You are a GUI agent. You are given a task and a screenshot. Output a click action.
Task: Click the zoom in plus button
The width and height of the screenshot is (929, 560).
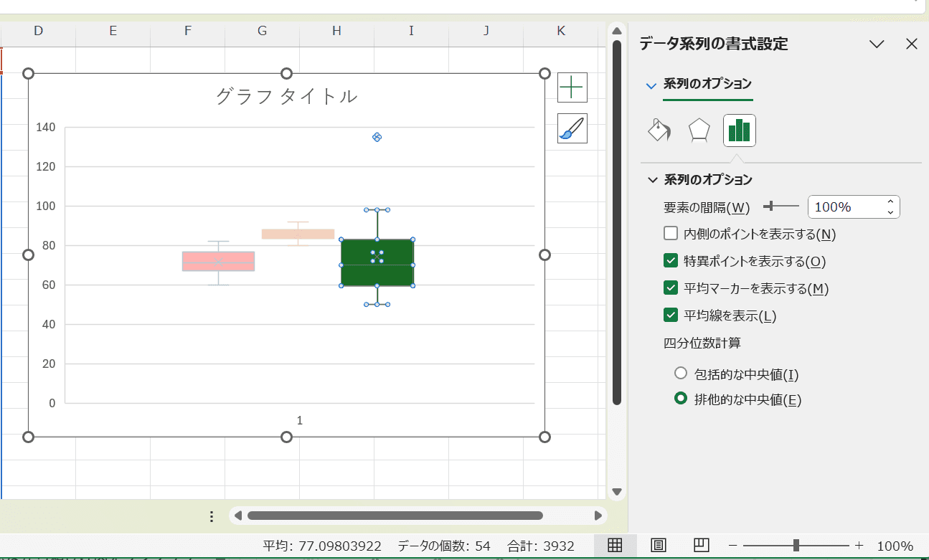859,546
